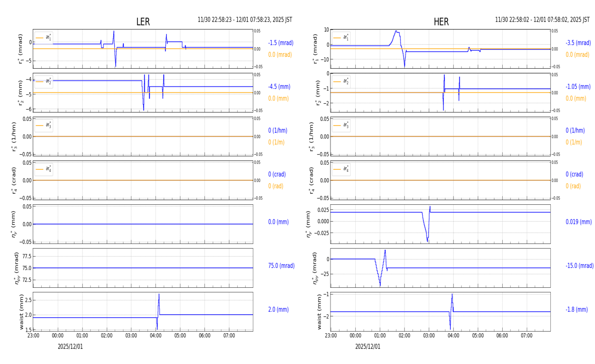Click the ∂r2* legend entry in HER
Image resolution: width=595 pixels, height=364 pixels.
coord(341,81)
